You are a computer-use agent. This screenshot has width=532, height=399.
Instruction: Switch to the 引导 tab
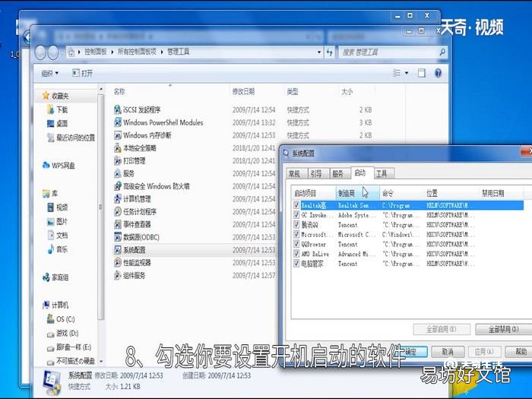click(x=316, y=174)
